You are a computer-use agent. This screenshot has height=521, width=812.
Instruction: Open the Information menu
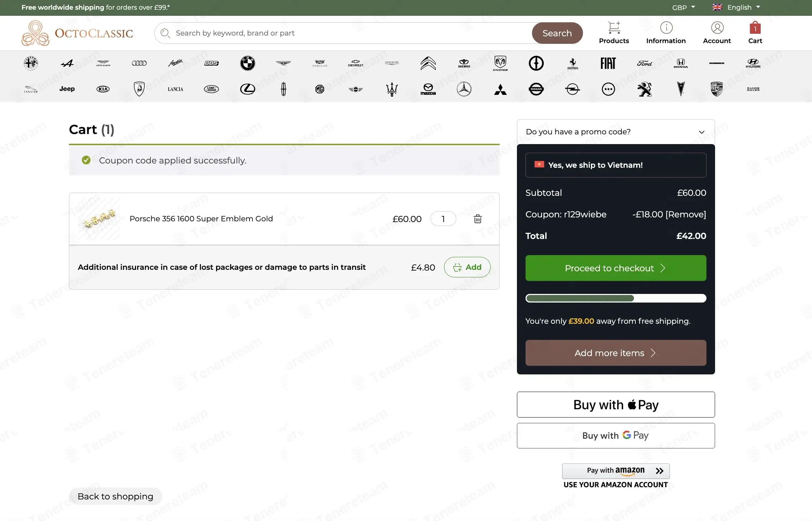coord(666,33)
